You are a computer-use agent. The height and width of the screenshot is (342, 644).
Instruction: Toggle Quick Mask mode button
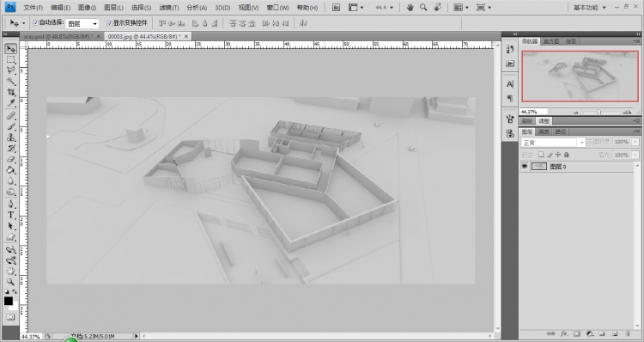pos(10,317)
